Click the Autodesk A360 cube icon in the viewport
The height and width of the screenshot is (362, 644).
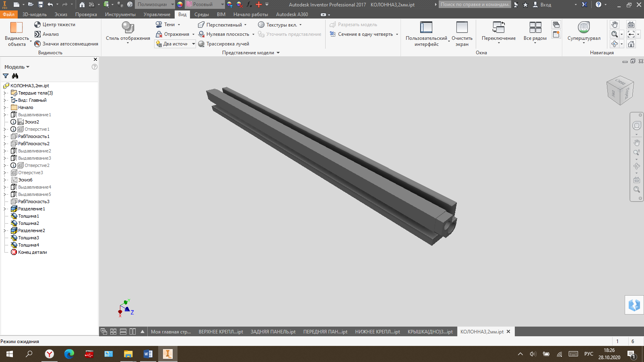point(634,305)
